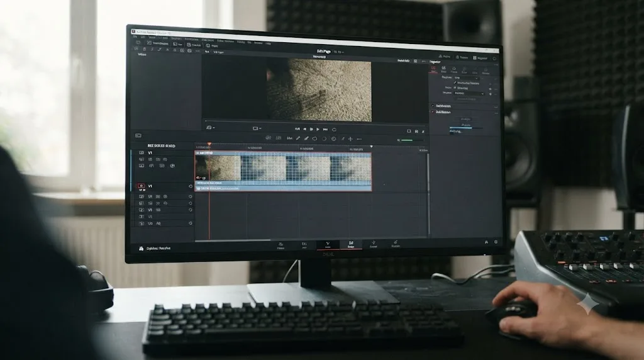Click the oval shape tool in the timeline toolbar
The width and height of the screenshot is (644, 360).
(314, 138)
